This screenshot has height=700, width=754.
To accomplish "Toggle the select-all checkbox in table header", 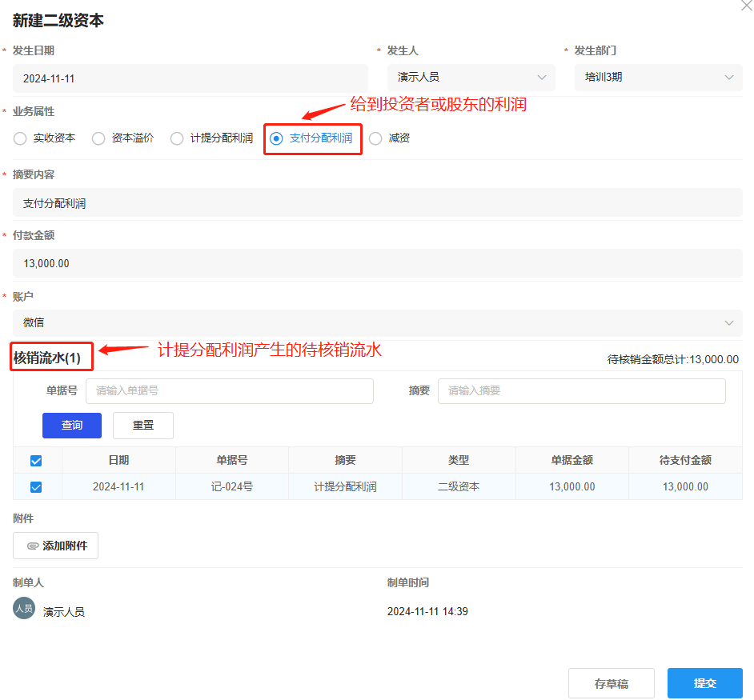I will (x=36, y=461).
